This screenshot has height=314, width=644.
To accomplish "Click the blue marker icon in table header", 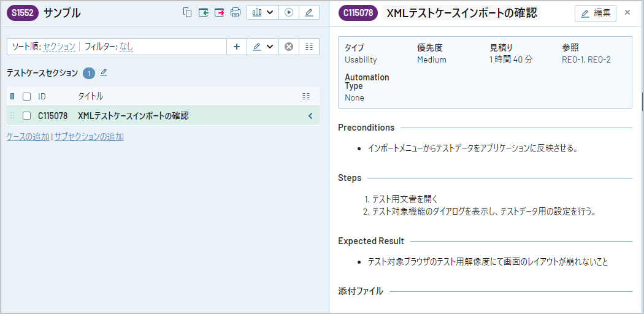I will coord(12,96).
